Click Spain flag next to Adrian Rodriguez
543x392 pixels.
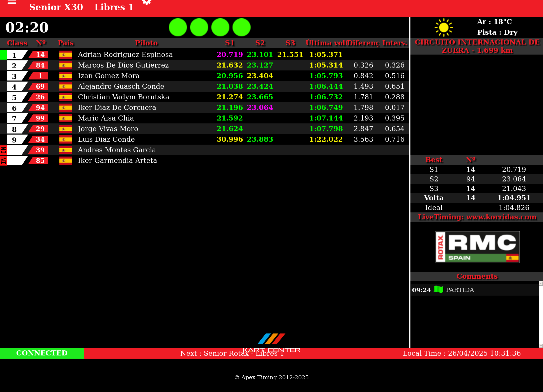[65, 55]
